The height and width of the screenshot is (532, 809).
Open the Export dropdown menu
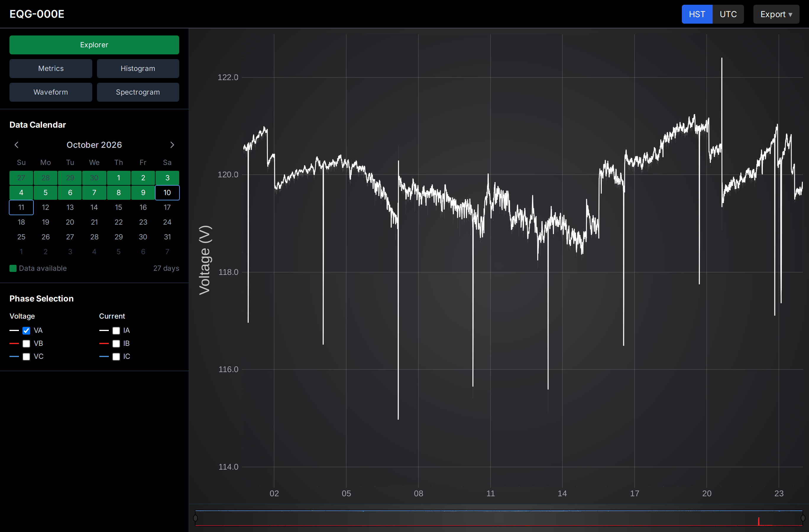point(776,14)
